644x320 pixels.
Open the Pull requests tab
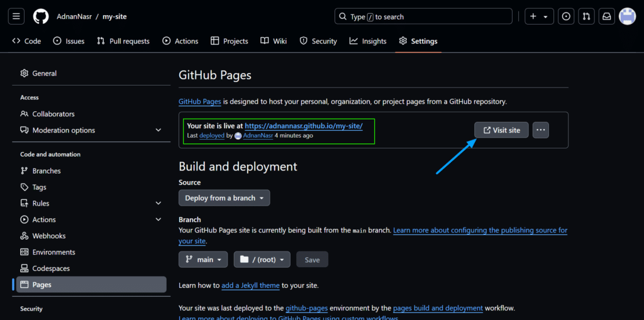click(x=123, y=41)
